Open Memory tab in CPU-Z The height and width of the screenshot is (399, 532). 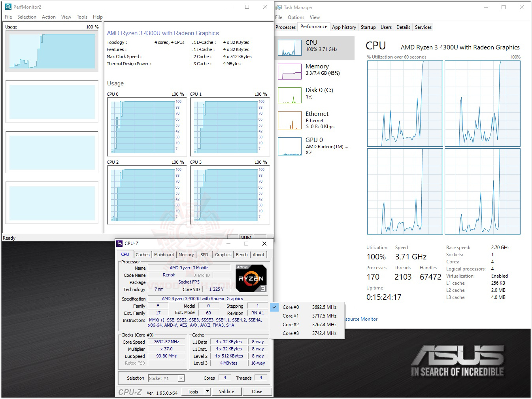[186, 255]
